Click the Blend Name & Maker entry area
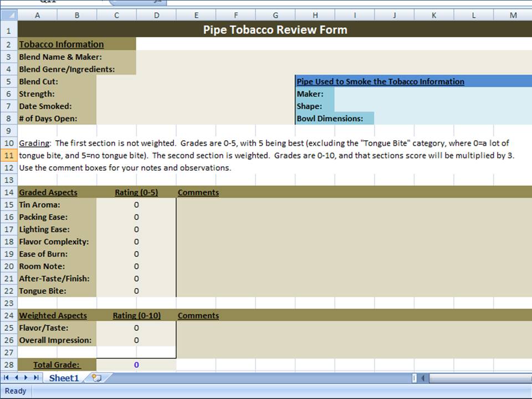 click(332, 57)
